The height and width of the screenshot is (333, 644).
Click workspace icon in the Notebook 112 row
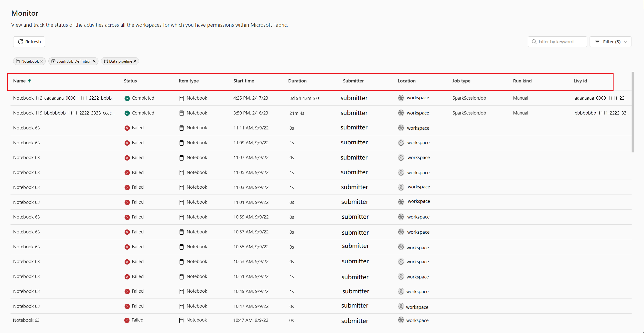tap(401, 98)
